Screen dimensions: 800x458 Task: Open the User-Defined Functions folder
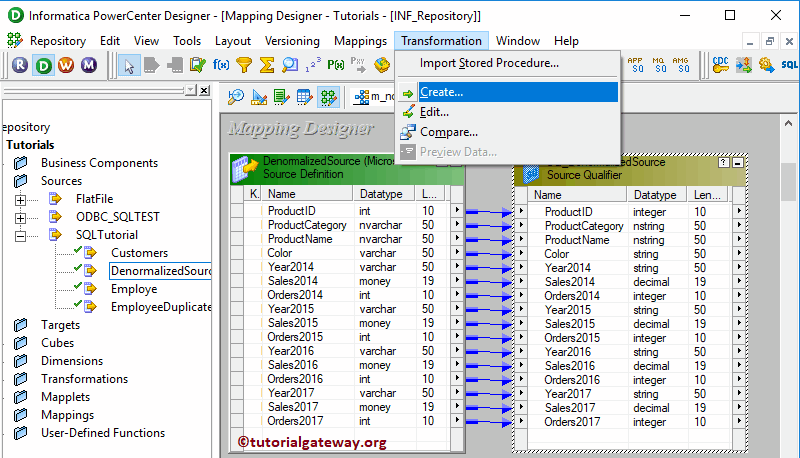pyautogui.click(x=103, y=433)
